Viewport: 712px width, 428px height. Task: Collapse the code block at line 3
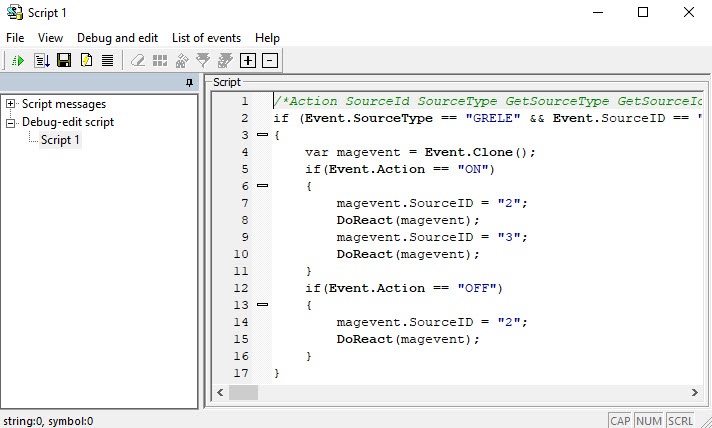click(262, 134)
